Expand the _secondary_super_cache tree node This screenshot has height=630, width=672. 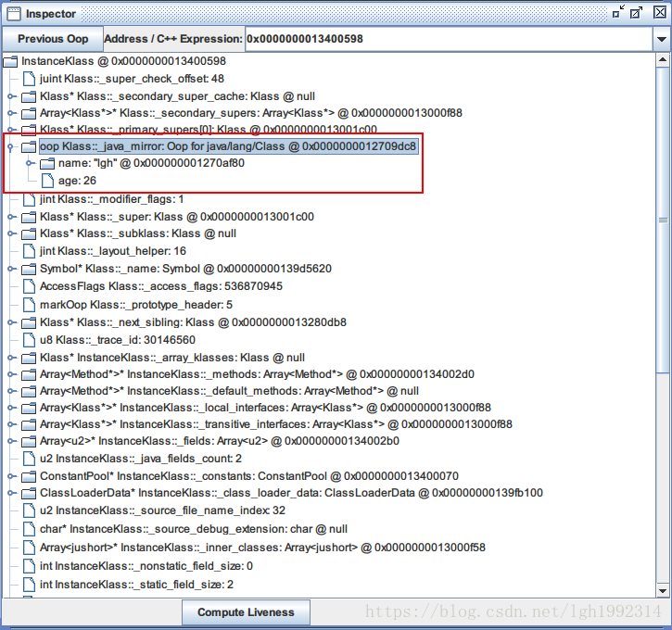click(11, 96)
